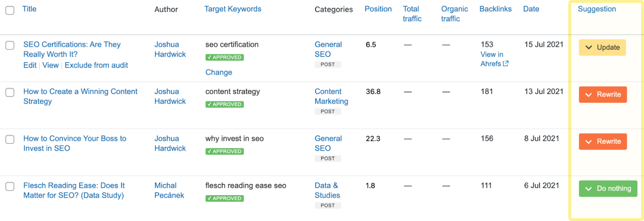Expand the Update suggestion dropdown
Screen dimensions: 644x221
[x=602, y=48]
